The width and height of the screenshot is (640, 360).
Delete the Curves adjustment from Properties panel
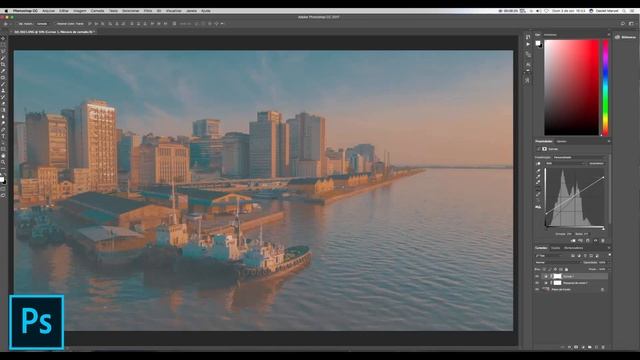tap(603, 240)
